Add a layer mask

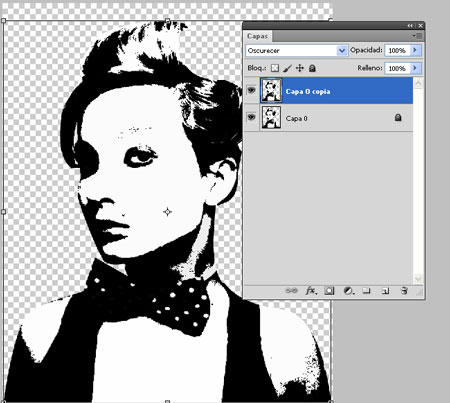(329, 291)
